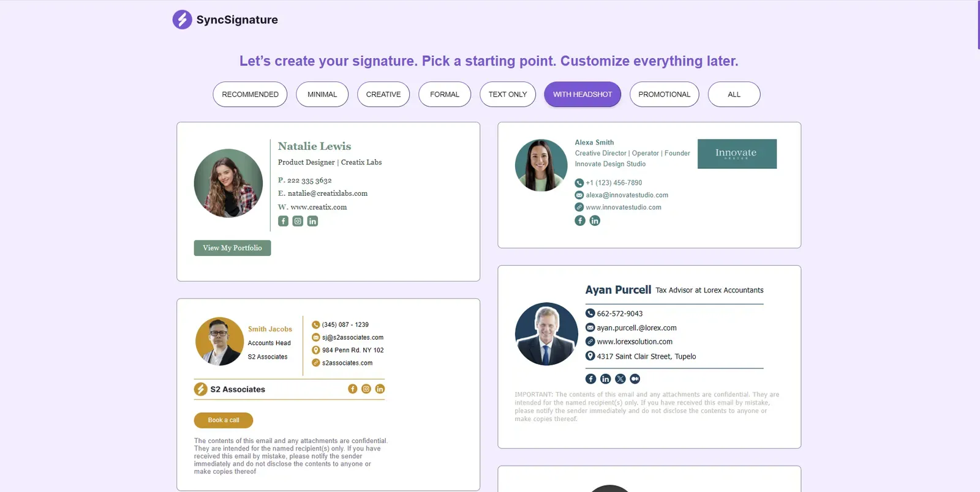This screenshot has height=492, width=980.
Task: Select Alexa Smith's headshot photo
Action: coord(541,165)
